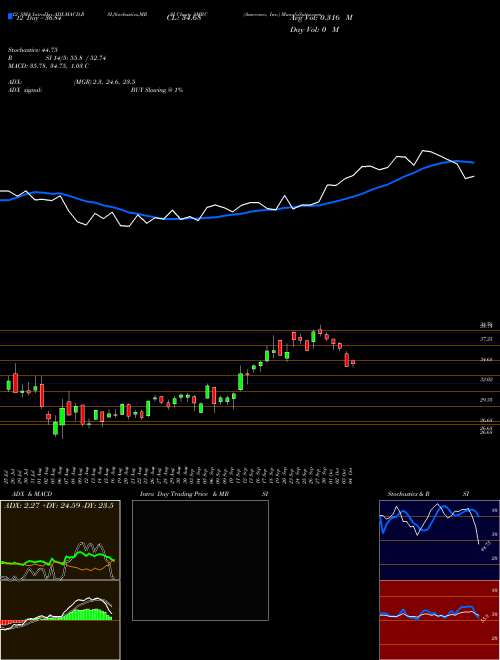Click the Day Vol: 0 M value
The height and width of the screenshot is (660, 500).
314,29
